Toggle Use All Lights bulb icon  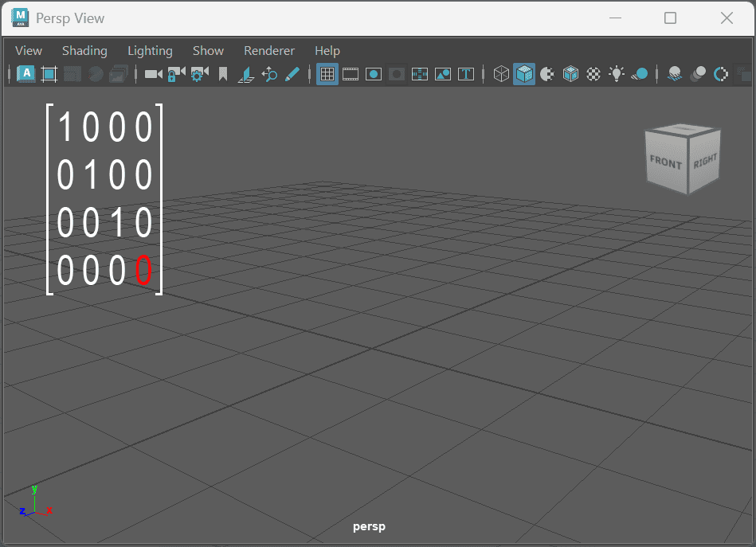617,74
